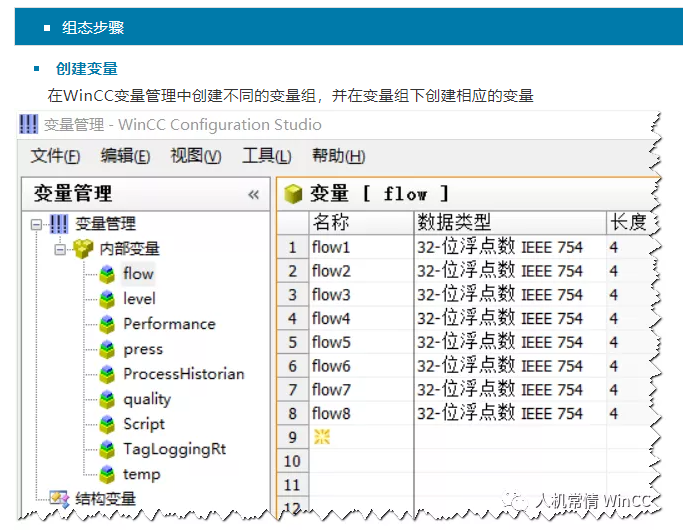The image size is (683, 532).
Task: Click the new-row star icon in row 9
Action: click(321, 437)
